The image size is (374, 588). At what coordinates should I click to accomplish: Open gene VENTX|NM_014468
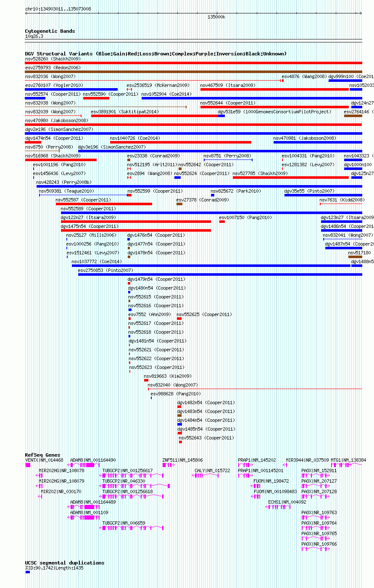[x=28, y=465]
